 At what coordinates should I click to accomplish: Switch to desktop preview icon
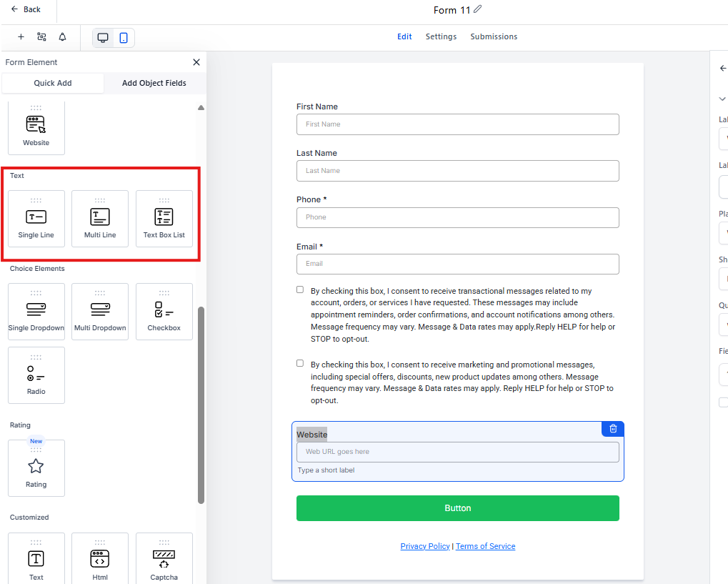(103, 38)
